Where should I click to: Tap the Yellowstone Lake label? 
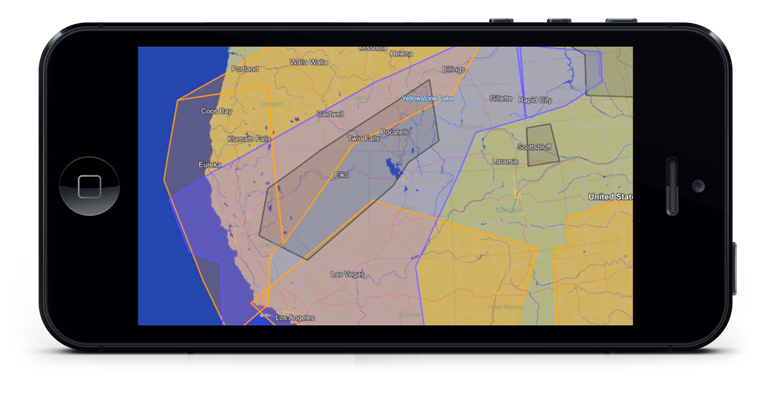[x=428, y=99]
